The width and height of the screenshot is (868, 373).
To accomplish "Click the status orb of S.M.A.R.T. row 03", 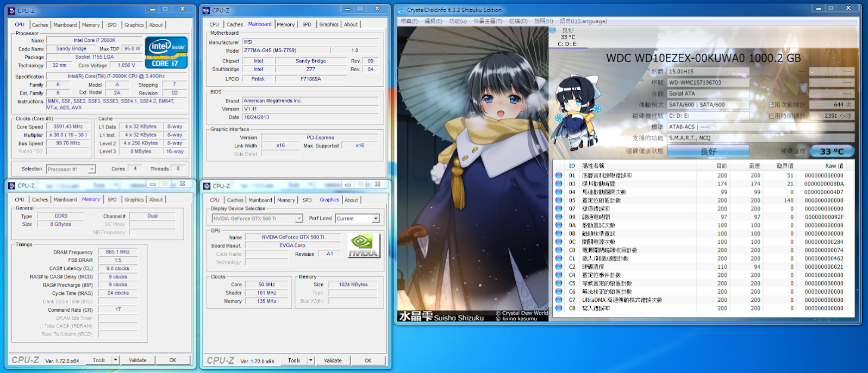I will [x=558, y=184].
